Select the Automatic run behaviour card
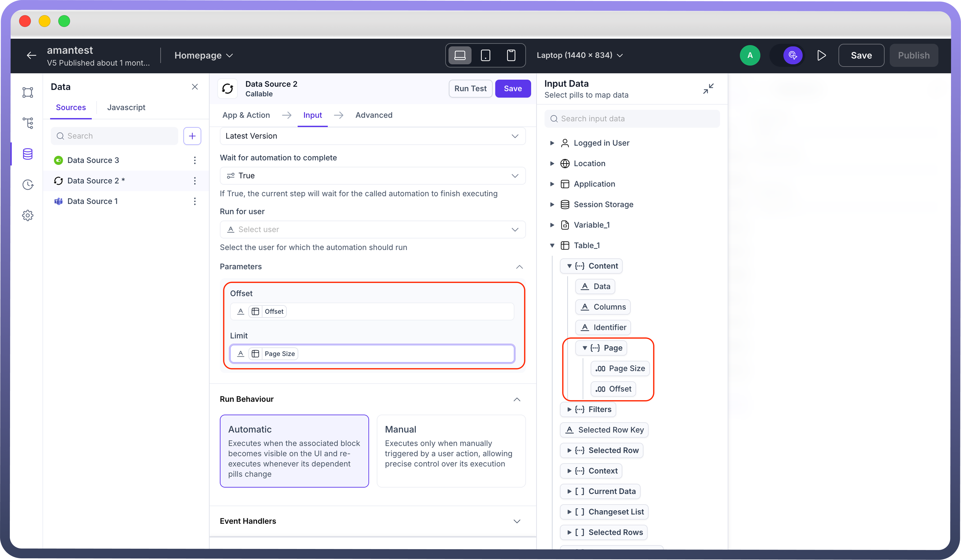Image resolution: width=961 pixels, height=560 pixels. point(294,451)
